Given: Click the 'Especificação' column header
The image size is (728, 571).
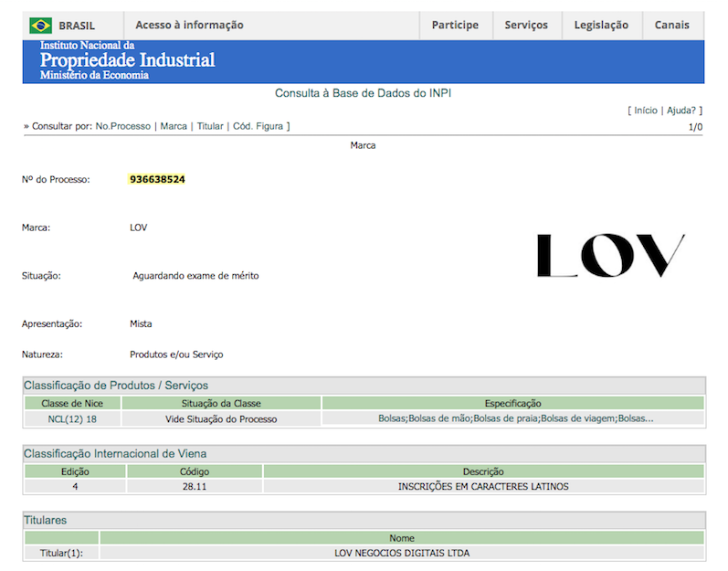Looking at the screenshot, I should pyautogui.click(x=513, y=404).
